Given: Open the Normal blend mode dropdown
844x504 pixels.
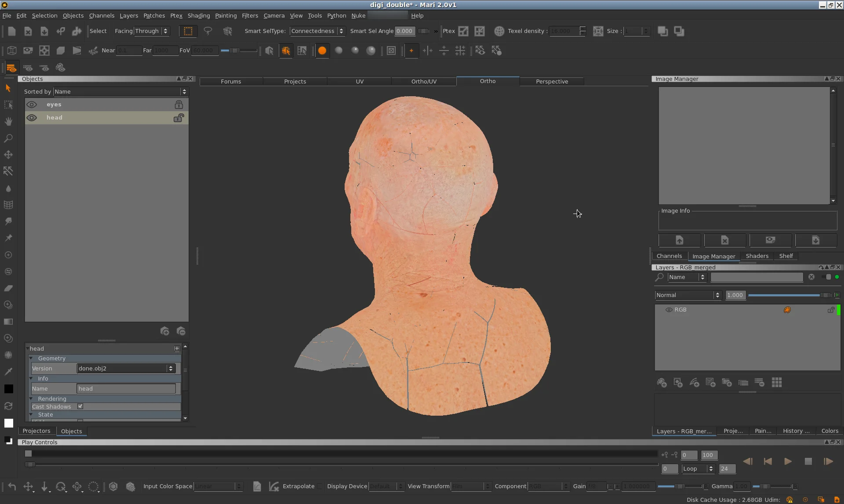Looking at the screenshot, I should click(x=688, y=295).
